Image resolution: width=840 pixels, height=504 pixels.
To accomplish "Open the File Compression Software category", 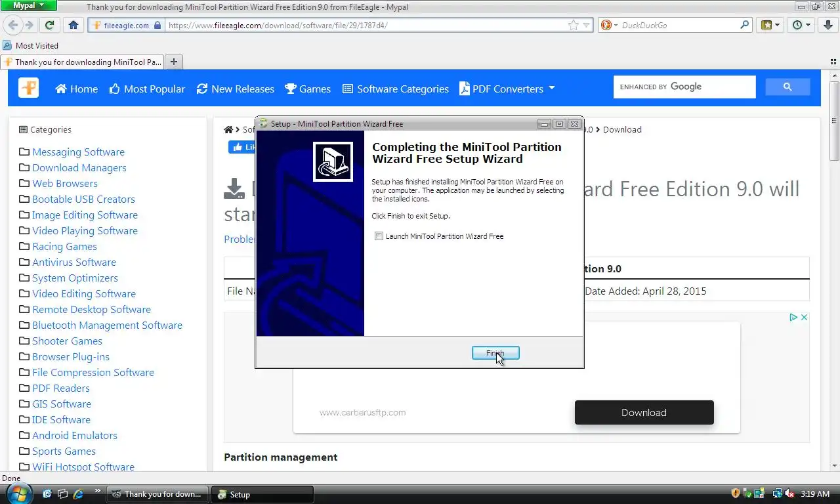I will coord(93,372).
